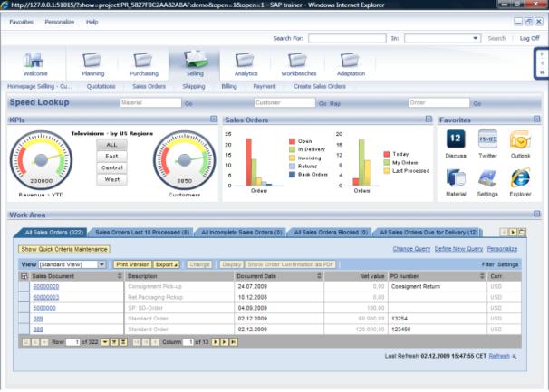This screenshot has height=392, width=549.
Task: Launch the Twitter favorite icon
Action: pos(487,139)
